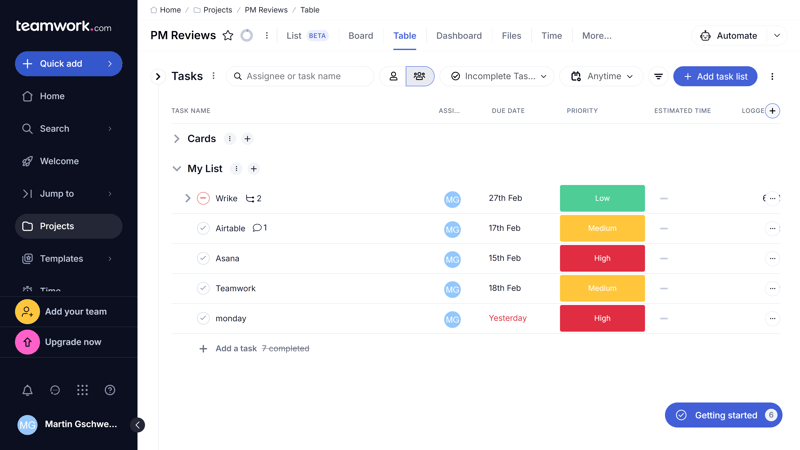Click Upgrade now
The image size is (800, 450).
pyautogui.click(x=68, y=342)
